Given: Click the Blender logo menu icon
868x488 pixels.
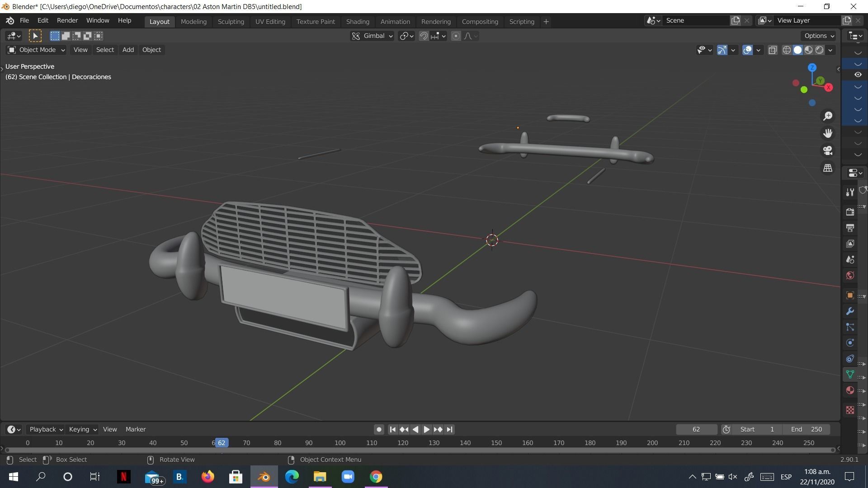Looking at the screenshot, I should (x=10, y=21).
